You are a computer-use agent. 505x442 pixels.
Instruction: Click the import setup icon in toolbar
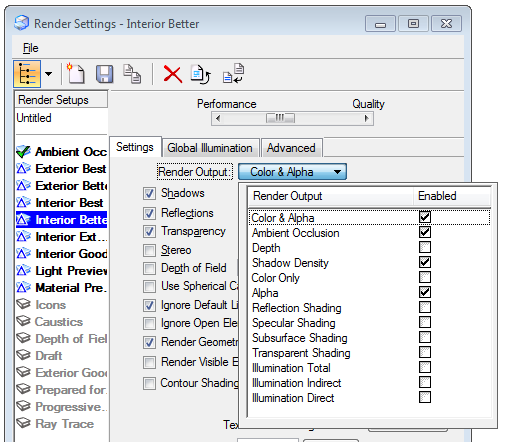pos(233,74)
